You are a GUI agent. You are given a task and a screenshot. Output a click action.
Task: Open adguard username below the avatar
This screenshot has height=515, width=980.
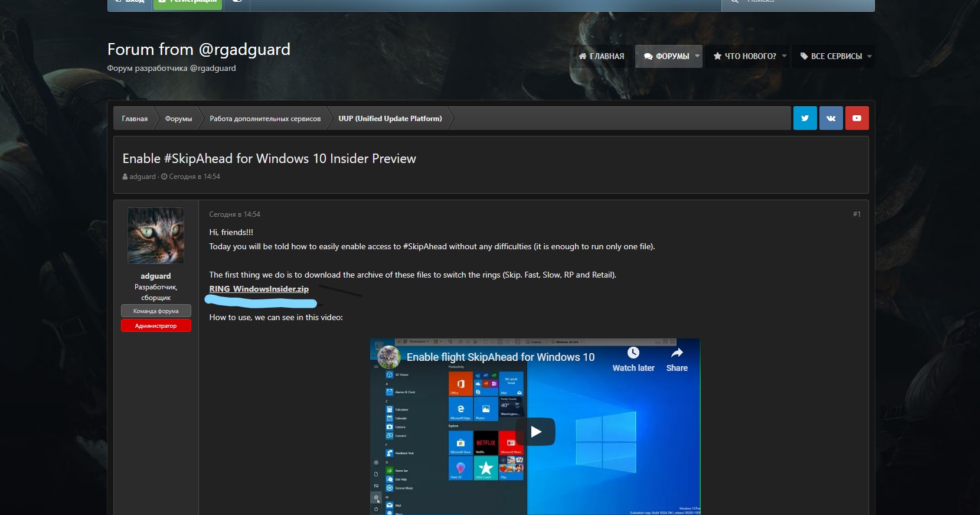[x=155, y=276]
